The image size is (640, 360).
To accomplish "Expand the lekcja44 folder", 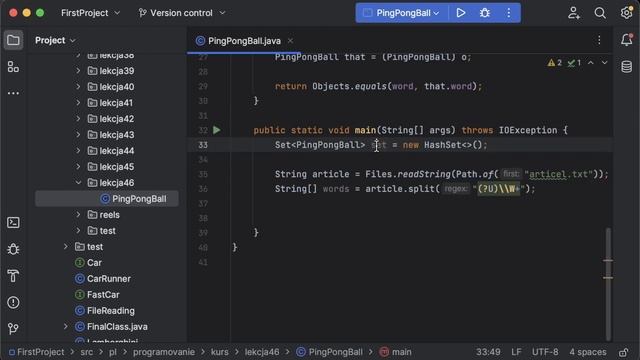I will tap(78, 151).
